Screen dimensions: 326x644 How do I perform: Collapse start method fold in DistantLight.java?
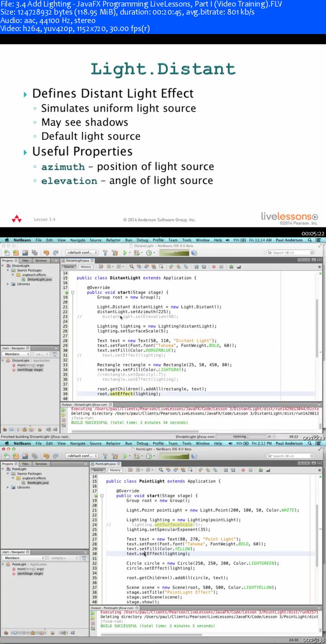coord(73,292)
